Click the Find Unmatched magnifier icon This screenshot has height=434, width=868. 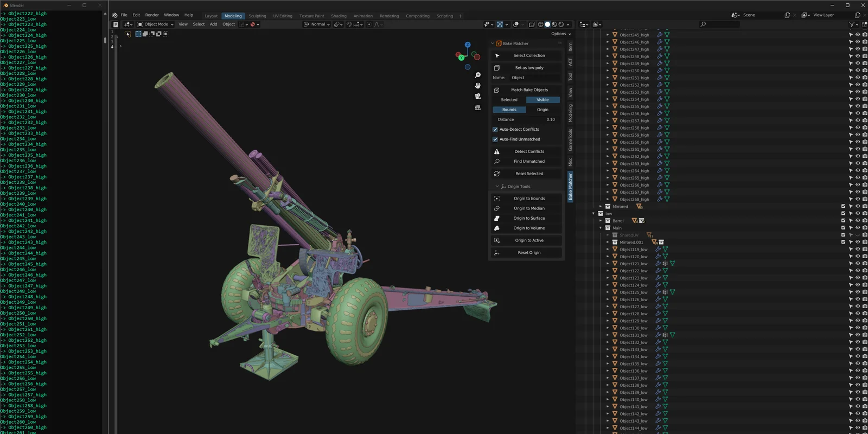(497, 161)
